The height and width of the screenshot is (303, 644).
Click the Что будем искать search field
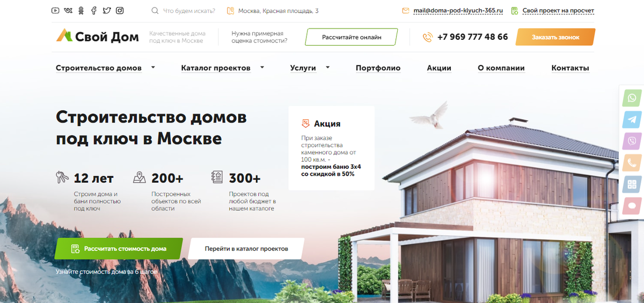184,11
